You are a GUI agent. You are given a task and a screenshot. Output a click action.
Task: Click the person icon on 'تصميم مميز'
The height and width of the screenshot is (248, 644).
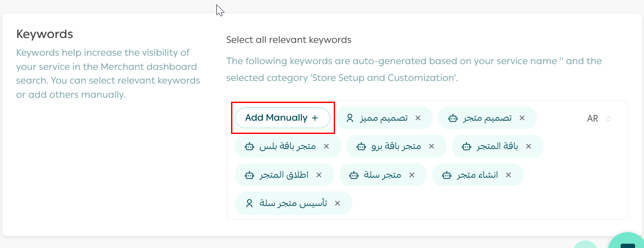click(350, 118)
